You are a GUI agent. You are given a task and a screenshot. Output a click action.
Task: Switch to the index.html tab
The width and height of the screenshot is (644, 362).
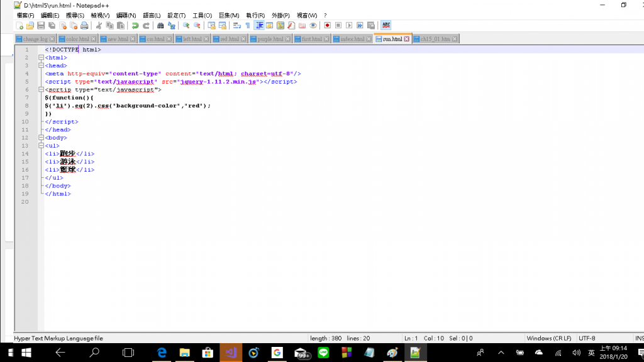point(352,39)
